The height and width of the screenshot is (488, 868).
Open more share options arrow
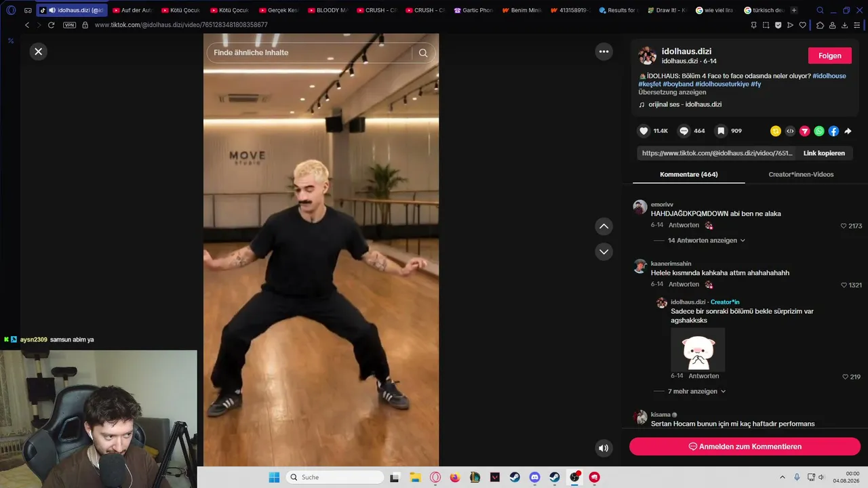pos(848,131)
